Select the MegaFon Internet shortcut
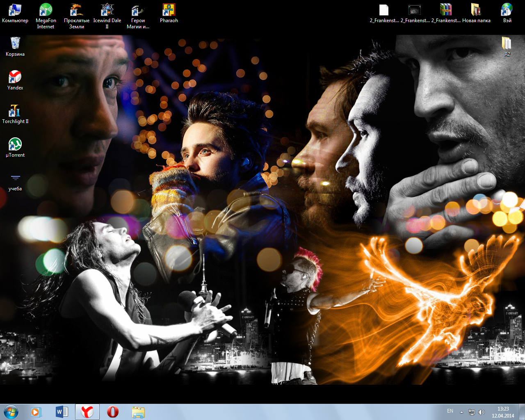This screenshot has width=525, height=420. 46,16
